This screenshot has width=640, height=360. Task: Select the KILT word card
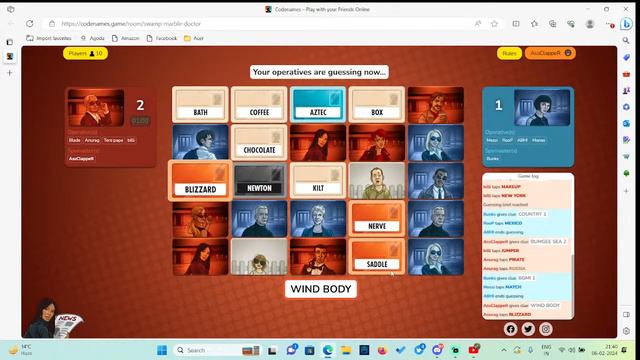[x=318, y=180]
